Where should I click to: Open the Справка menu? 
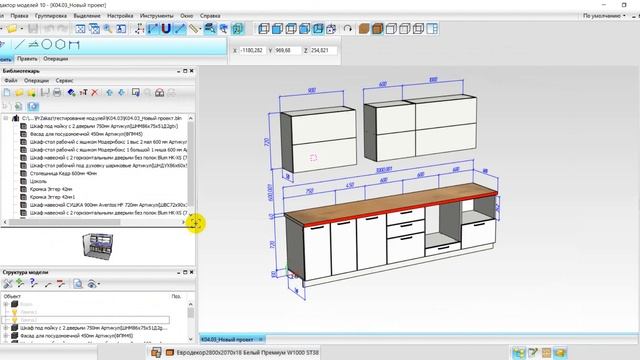(210, 16)
